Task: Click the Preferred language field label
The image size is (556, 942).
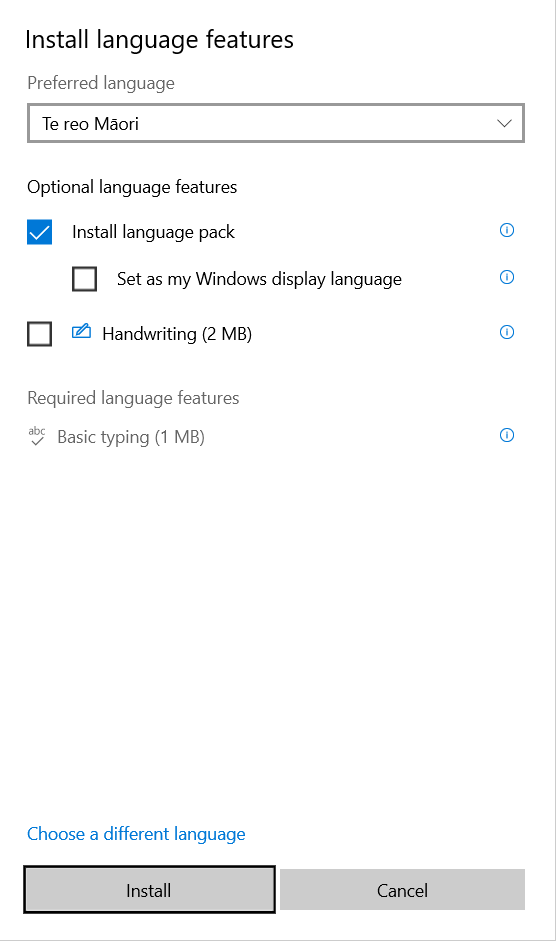Action: click(x=101, y=83)
